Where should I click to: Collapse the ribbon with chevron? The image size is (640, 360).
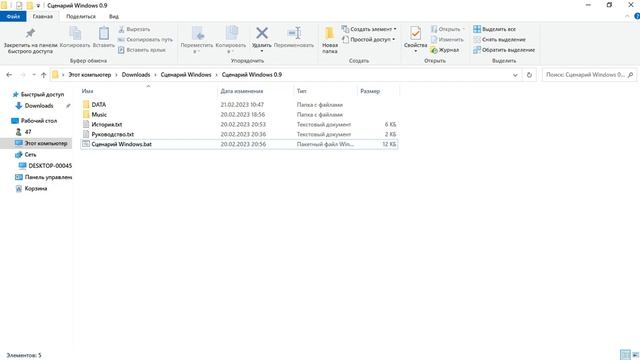click(x=627, y=16)
